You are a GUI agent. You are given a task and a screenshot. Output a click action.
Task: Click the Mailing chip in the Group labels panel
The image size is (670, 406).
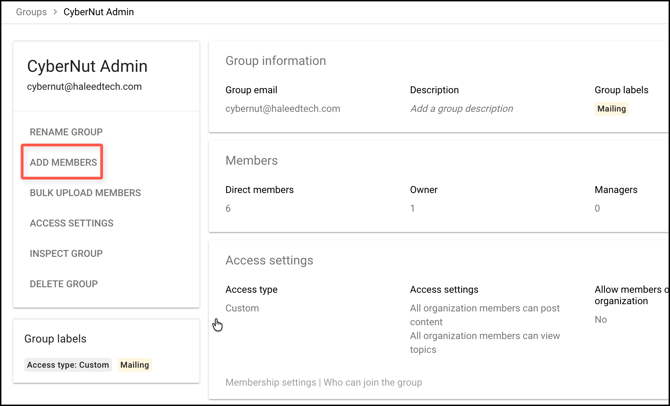tap(135, 365)
